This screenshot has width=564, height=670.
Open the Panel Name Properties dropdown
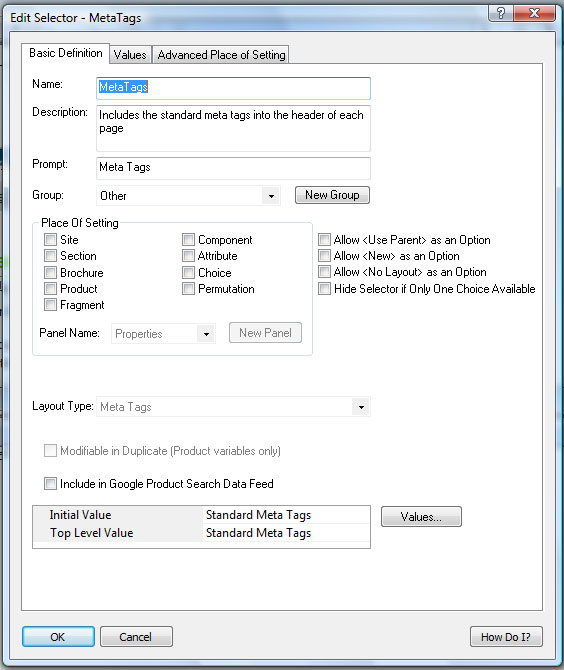coord(206,334)
